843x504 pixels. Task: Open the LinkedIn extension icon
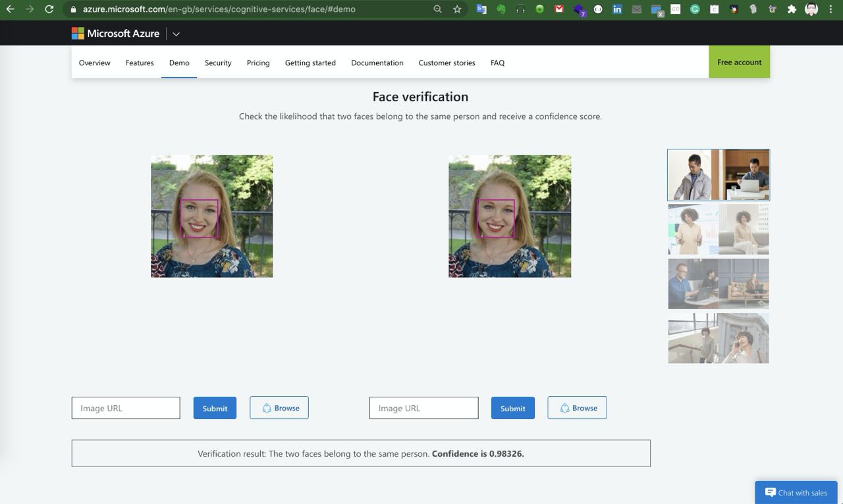click(617, 9)
